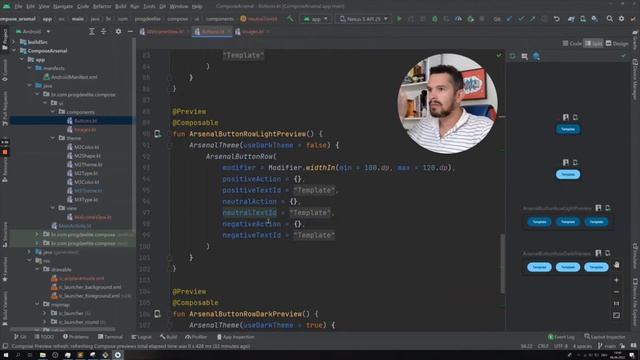Click the Make Project hammer icon
The width and height of the screenshot is (640, 360).
[290, 19]
